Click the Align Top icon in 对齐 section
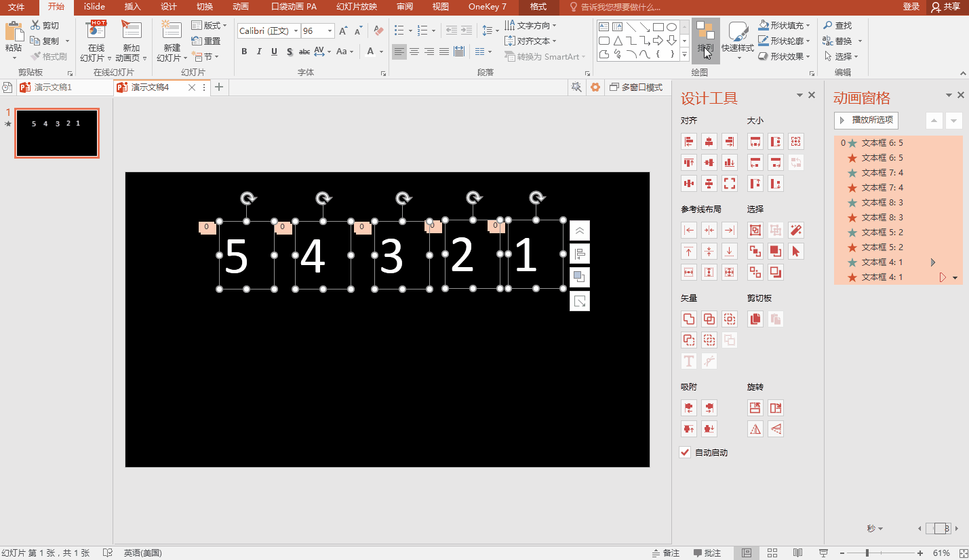This screenshot has height=560, width=969. tap(689, 162)
